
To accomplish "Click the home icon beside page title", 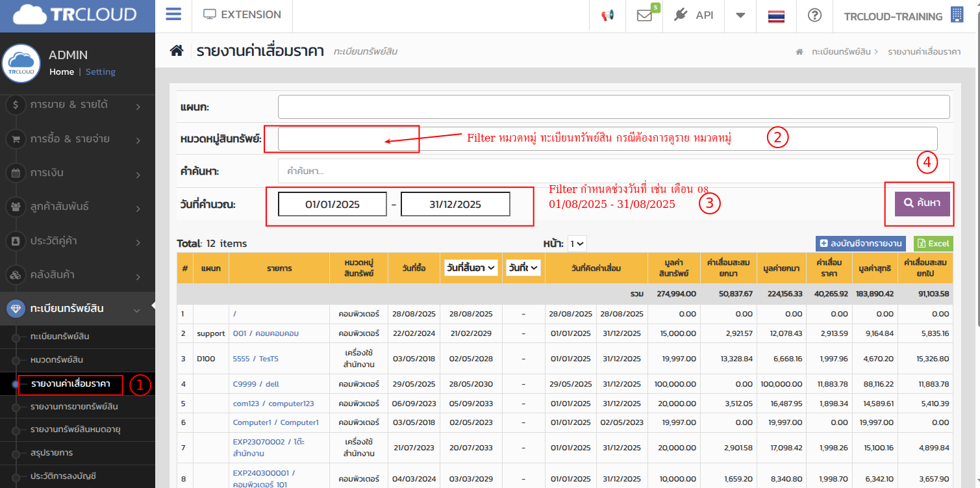I will pos(177,51).
